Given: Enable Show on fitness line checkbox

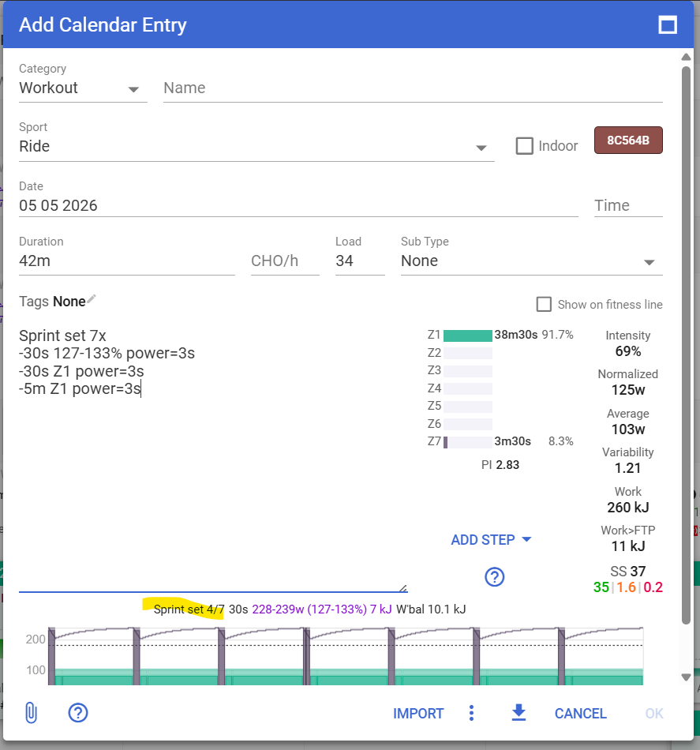Looking at the screenshot, I should pyautogui.click(x=544, y=305).
